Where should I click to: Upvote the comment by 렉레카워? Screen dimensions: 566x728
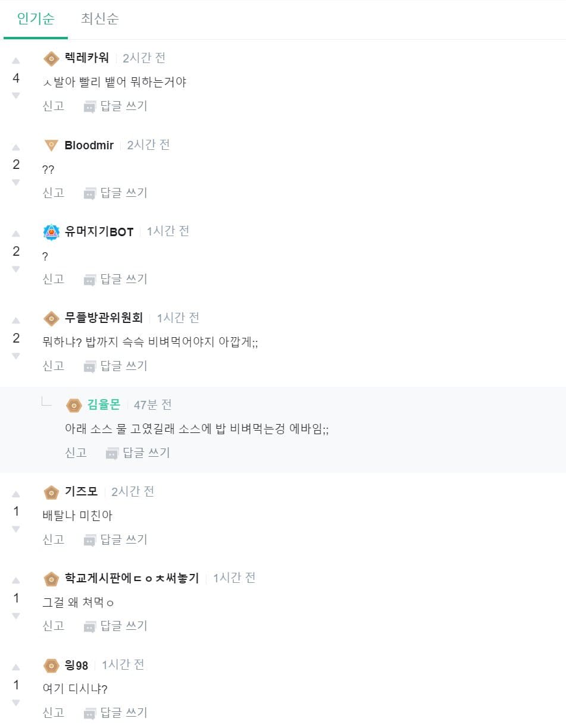point(16,61)
